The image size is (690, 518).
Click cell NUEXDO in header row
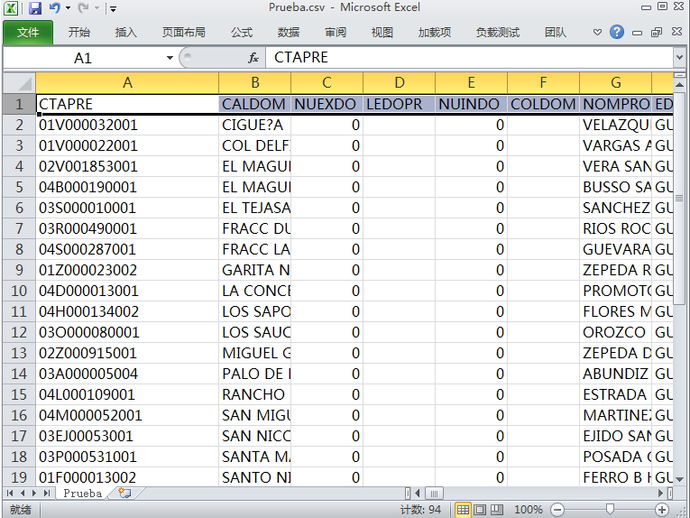(327, 104)
